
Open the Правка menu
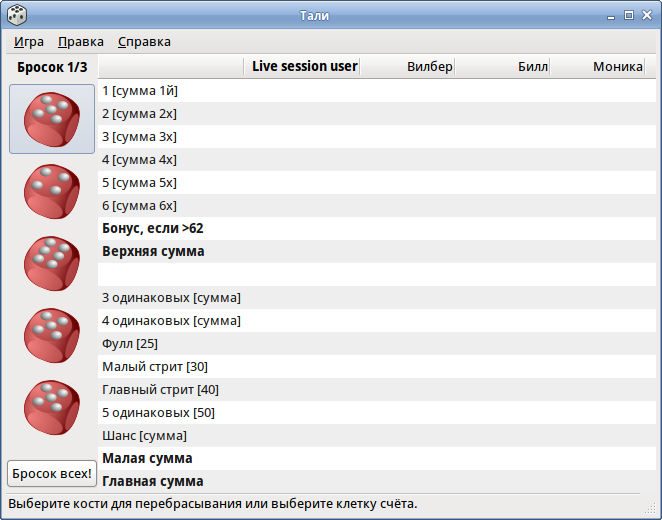pyautogui.click(x=81, y=42)
